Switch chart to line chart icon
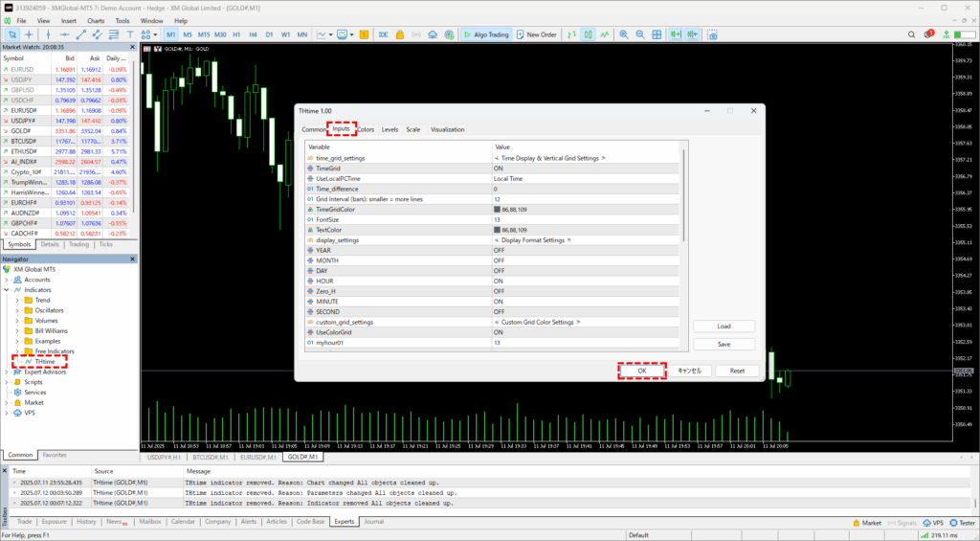This screenshot has height=541, width=980. click(605, 34)
